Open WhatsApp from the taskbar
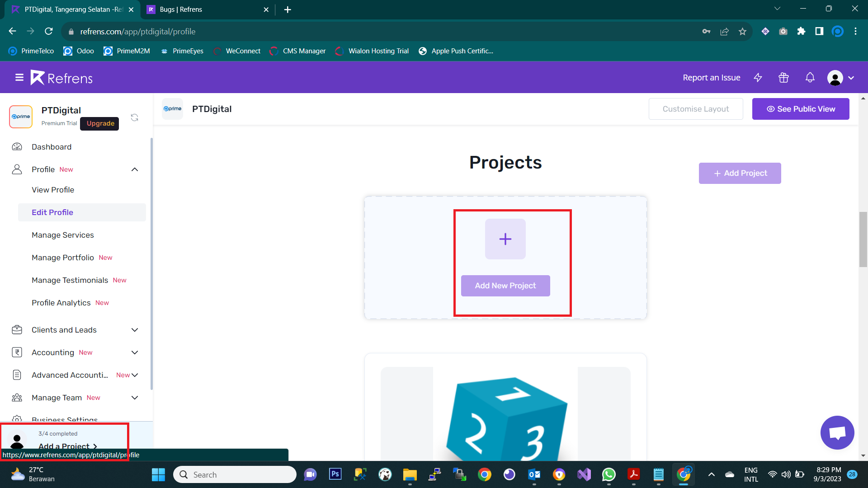The image size is (868, 488). 609,474
